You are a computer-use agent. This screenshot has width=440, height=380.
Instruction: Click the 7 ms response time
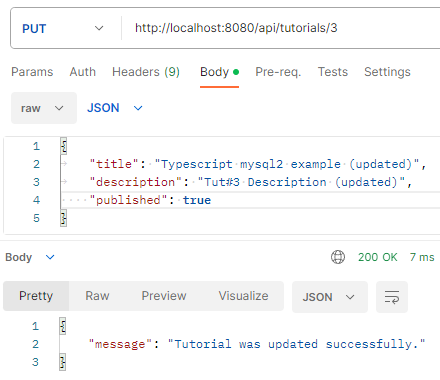[x=422, y=257]
